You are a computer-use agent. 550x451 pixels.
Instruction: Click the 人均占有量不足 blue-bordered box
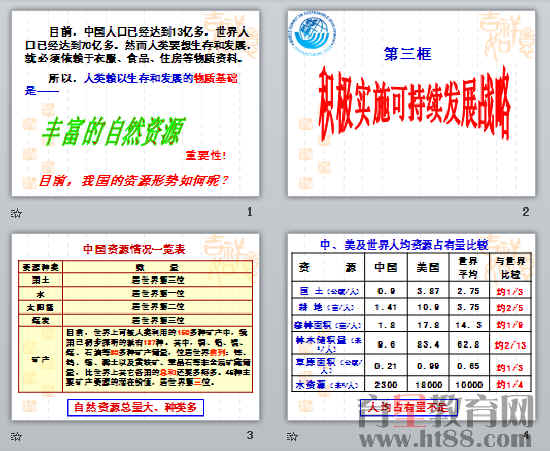[x=409, y=408]
